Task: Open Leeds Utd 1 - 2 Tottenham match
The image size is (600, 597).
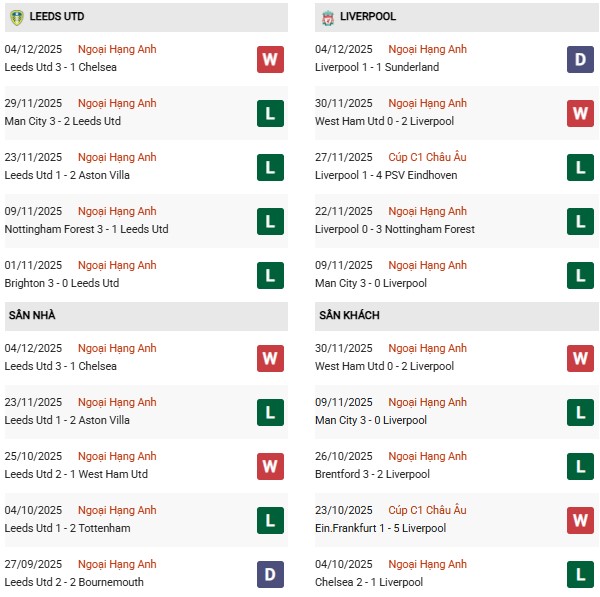Action: tap(67, 529)
